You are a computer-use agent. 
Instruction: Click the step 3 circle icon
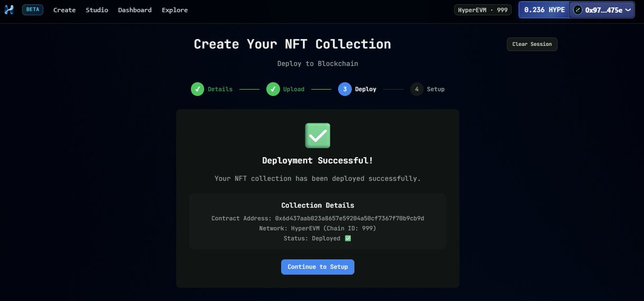(345, 89)
